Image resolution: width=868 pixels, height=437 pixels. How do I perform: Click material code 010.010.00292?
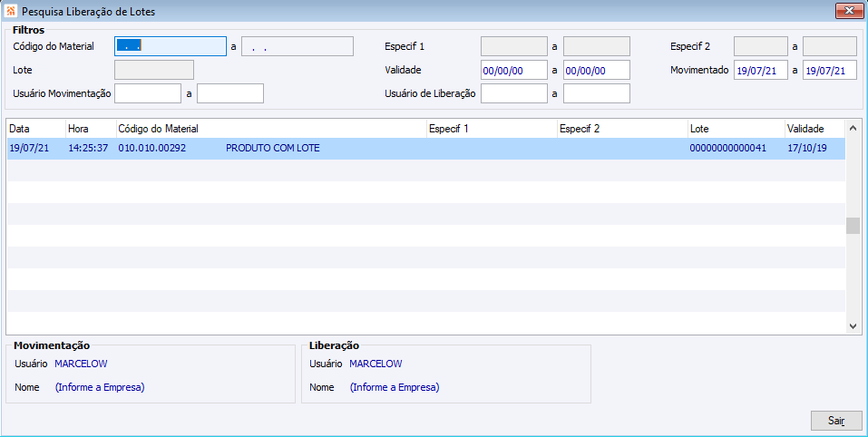click(x=152, y=149)
